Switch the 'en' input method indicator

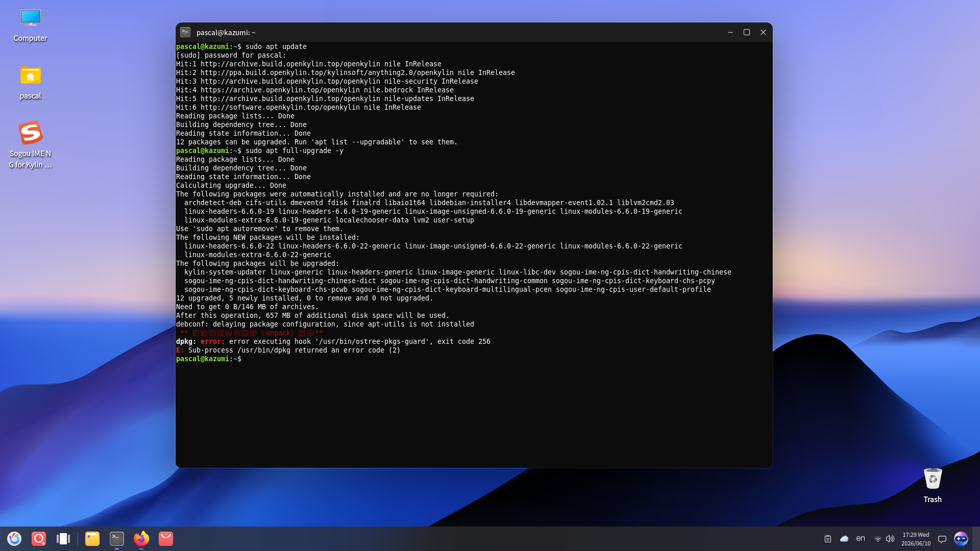(861, 539)
